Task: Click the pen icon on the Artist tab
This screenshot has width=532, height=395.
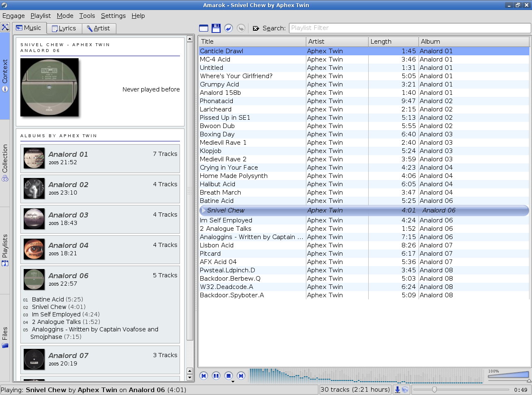Action: pyautogui.click(x=89, y=28)
